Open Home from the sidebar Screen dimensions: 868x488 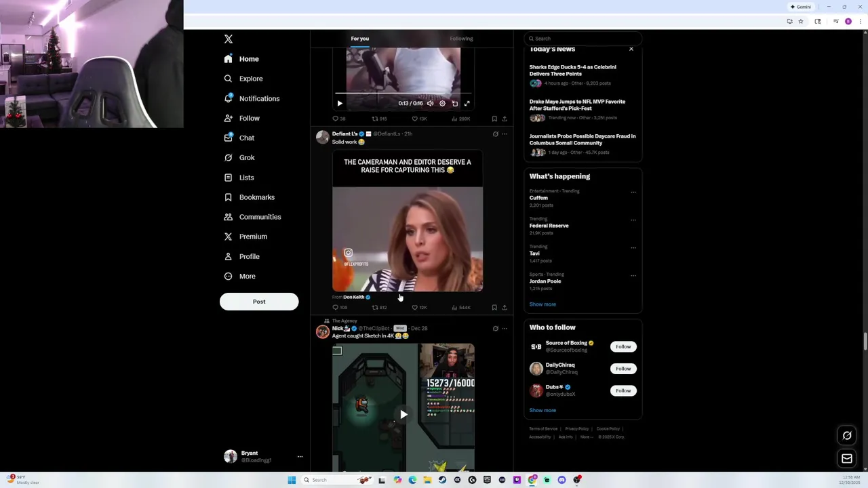tap(242, 59)
